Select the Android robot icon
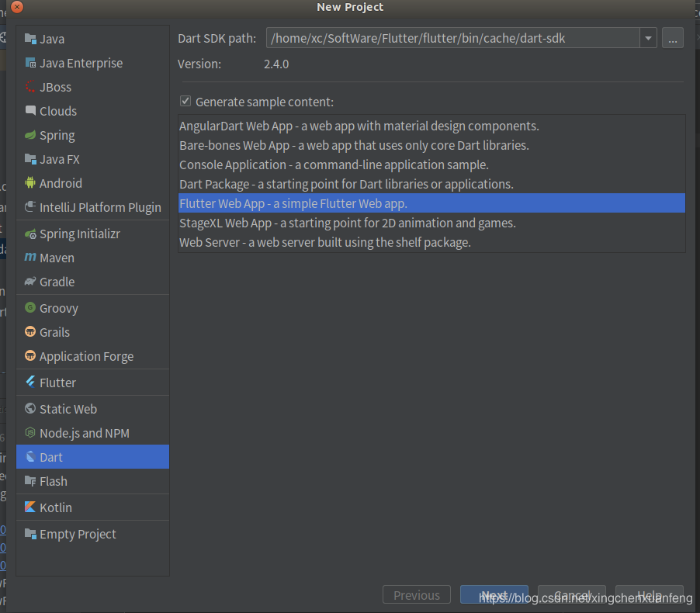 (30, 183)
